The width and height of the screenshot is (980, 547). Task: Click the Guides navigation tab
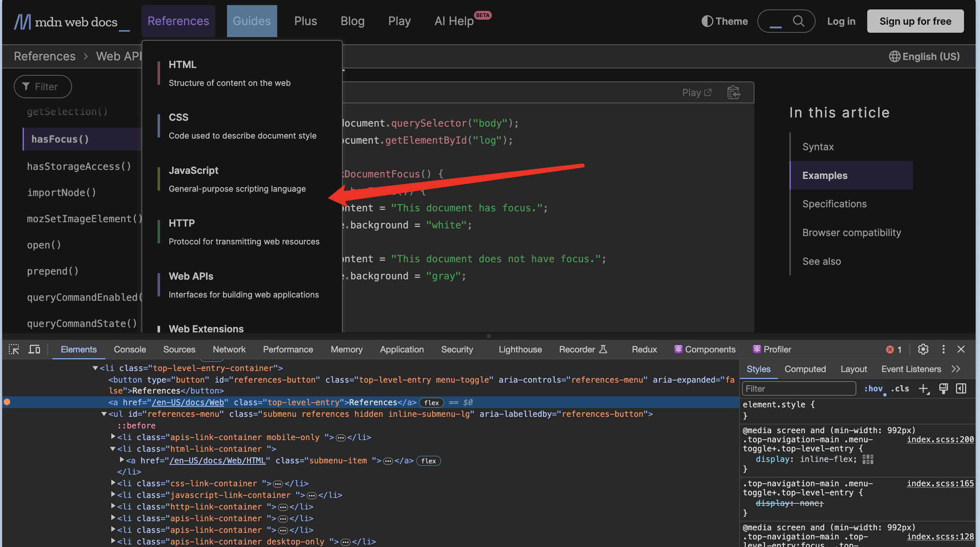(251, 21)
